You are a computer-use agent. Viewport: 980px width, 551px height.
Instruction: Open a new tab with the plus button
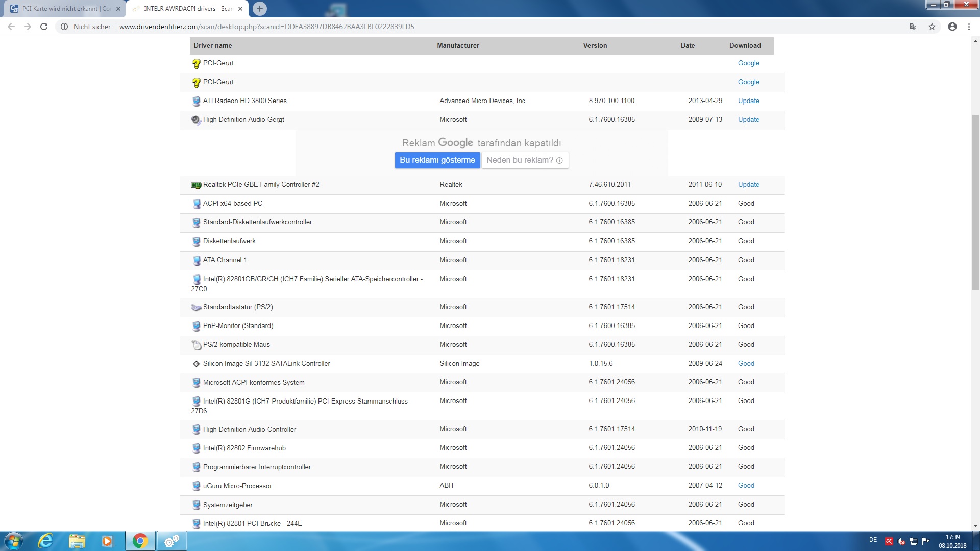tap(260, 8)
